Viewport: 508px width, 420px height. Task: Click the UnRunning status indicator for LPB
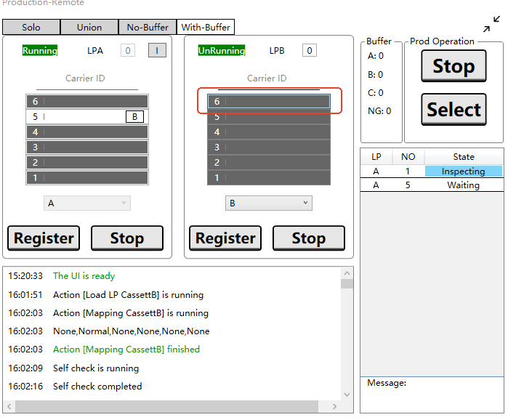pos(222,51)
